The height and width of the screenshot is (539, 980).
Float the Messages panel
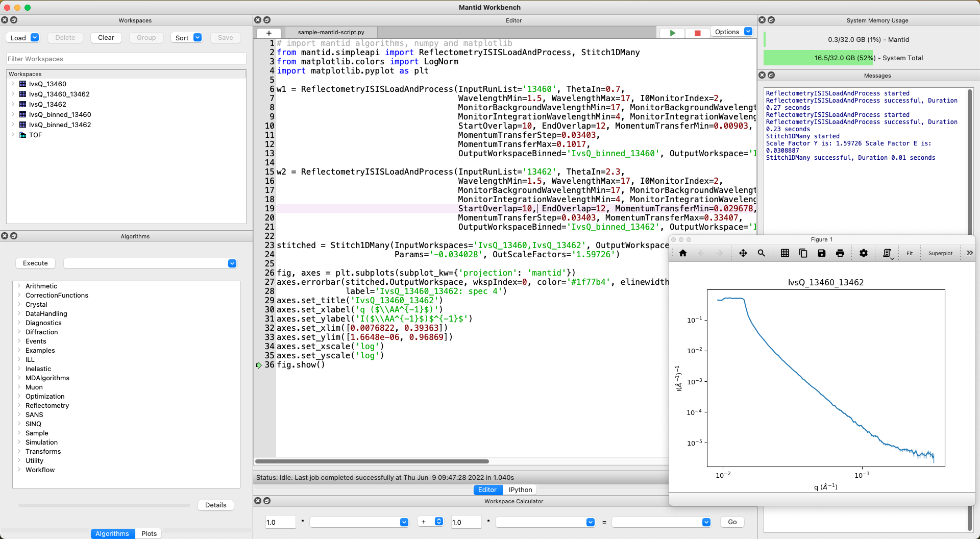[x=771, y=75]
